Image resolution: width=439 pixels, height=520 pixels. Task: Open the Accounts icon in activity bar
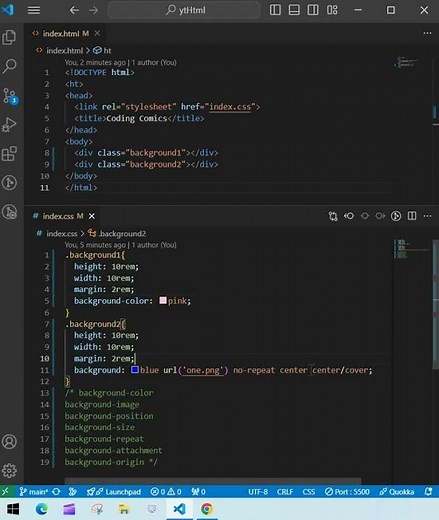click(9, 442)
